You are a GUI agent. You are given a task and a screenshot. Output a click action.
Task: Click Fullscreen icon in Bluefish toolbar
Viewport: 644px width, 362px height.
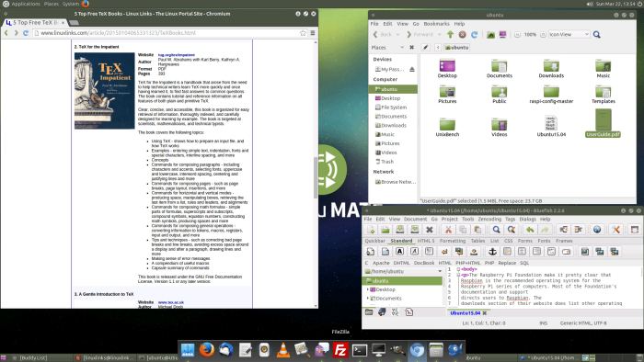[635, 230]
